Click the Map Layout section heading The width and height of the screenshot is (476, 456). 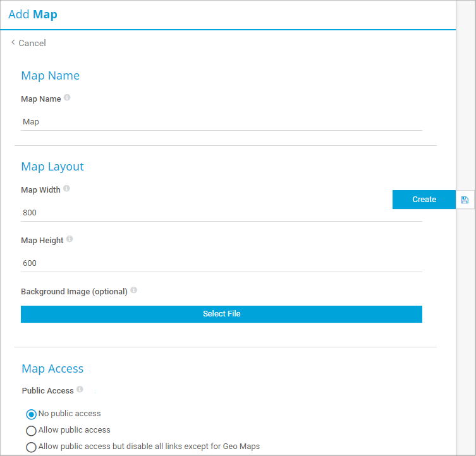point(52,167)
